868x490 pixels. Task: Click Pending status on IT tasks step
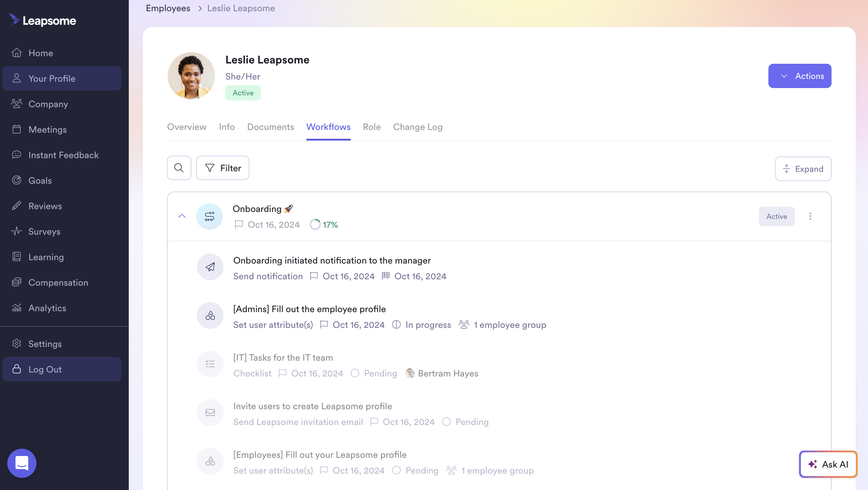point(374,373)
